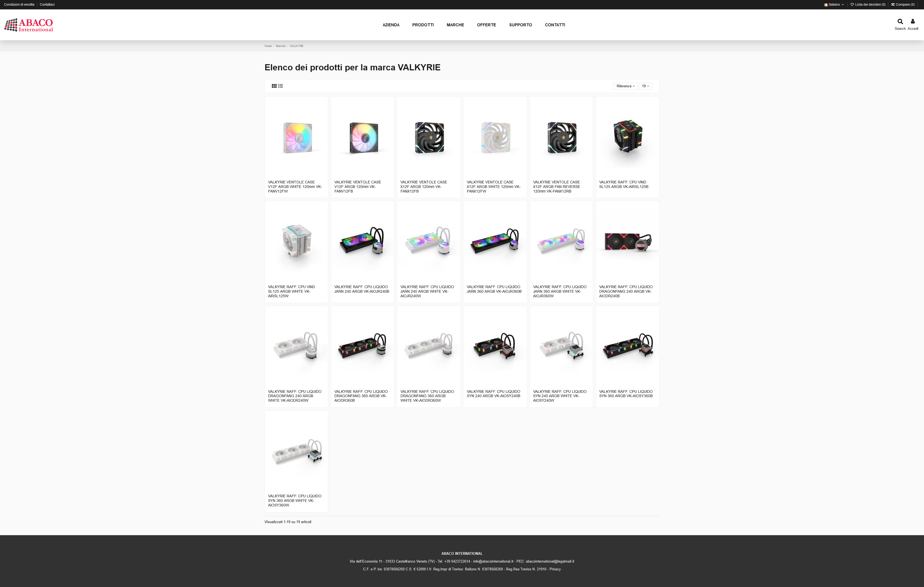The width and height of the screenshot is (924, 587).
Task: Open the DRAGONFANG 240 ARGB black cooler image
Action: pos(627,242)
